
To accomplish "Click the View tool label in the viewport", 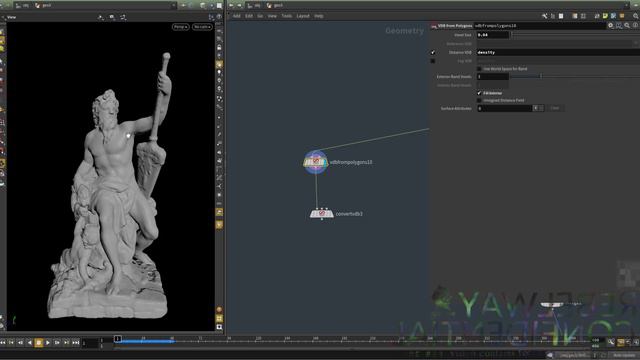I will coord(11,17).
